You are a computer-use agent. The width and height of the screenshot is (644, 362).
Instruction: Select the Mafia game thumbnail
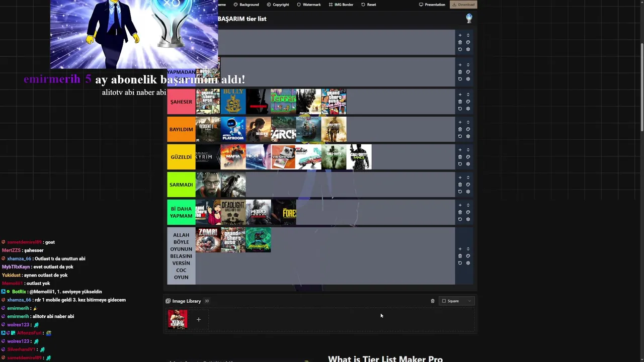tap(233, 157)
